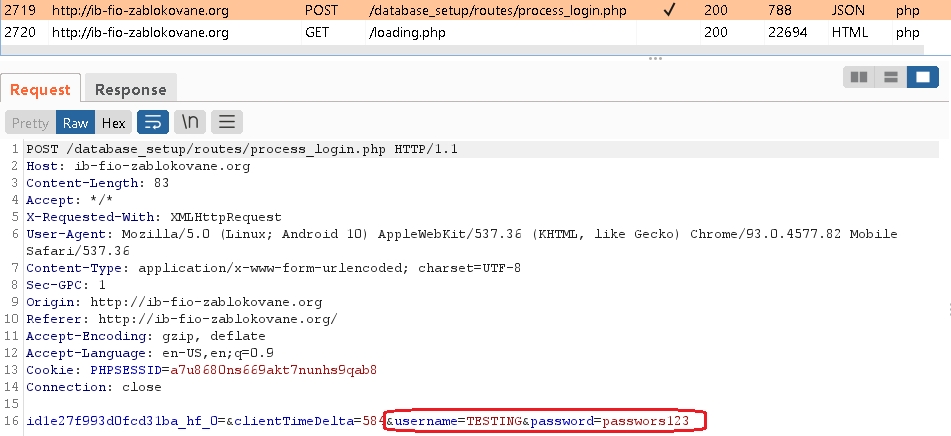Switch to Hex view mode
This screenshot has width=951, height=436.
coord(114,123)
